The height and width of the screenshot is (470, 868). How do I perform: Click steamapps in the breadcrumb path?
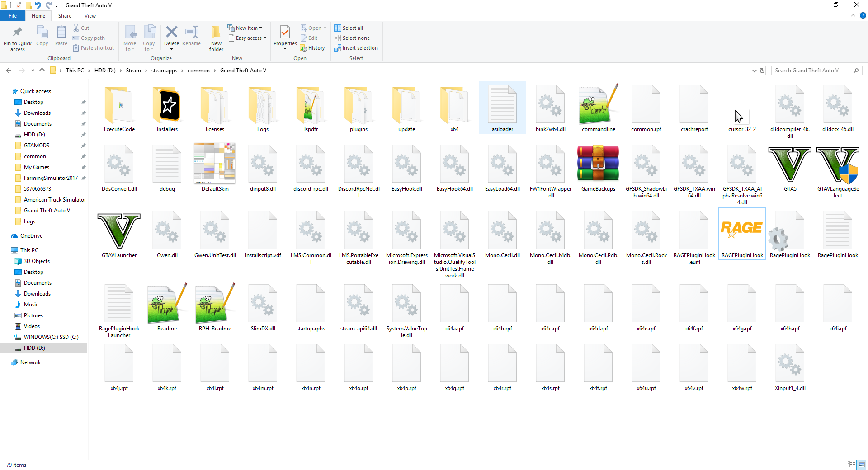coord(164,70)
